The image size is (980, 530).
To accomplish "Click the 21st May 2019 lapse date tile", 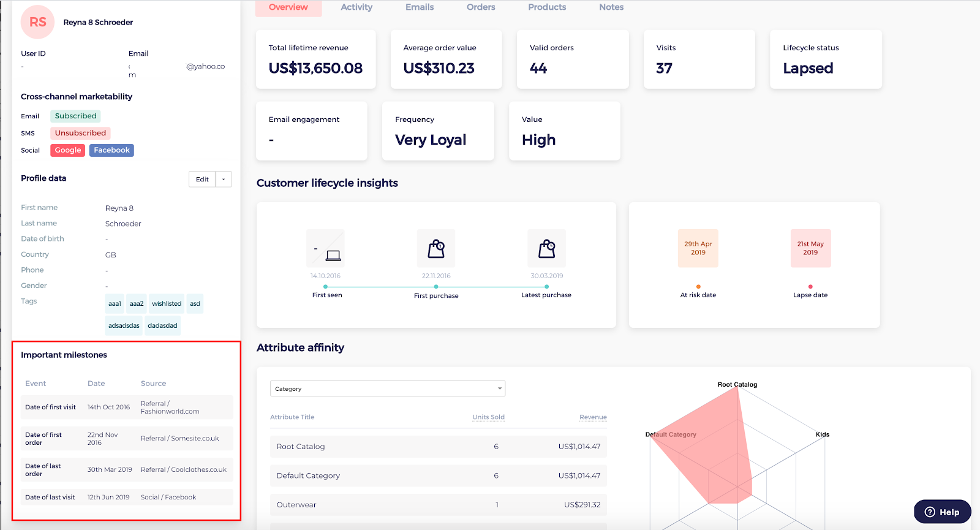I will click(810, 248).
